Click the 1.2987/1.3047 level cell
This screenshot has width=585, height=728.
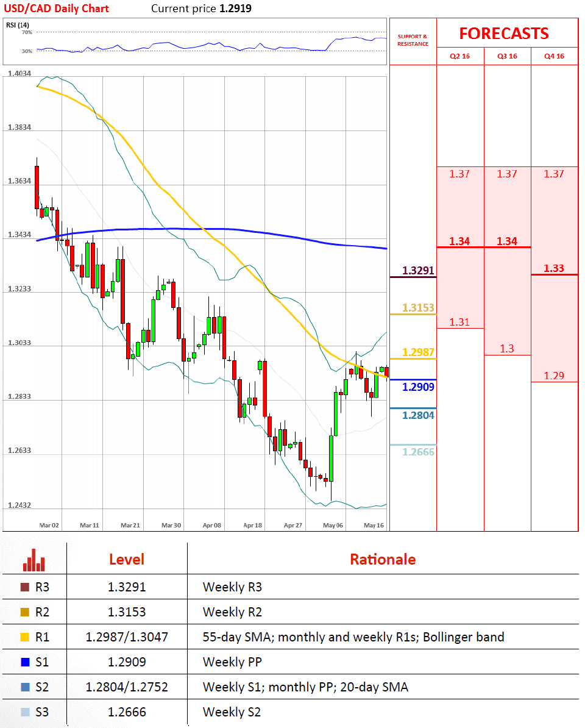pyautogui.click(x=127, y=637)
